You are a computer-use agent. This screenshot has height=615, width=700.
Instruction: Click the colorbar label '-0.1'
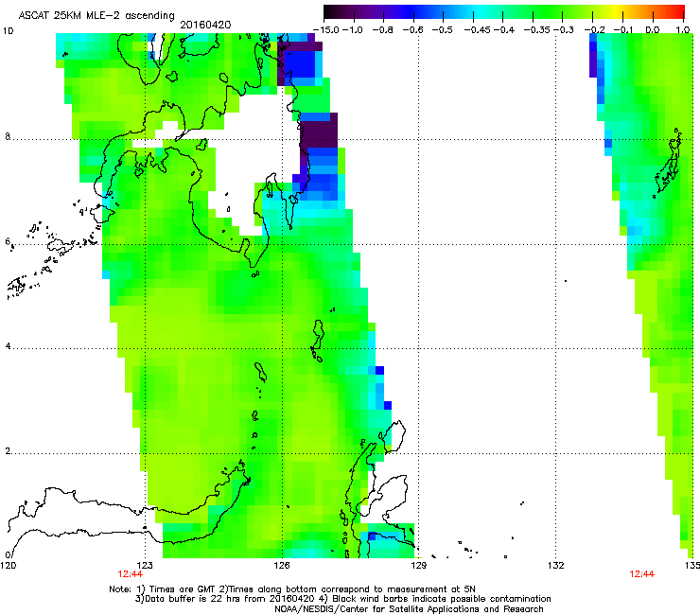coord(623,30)
